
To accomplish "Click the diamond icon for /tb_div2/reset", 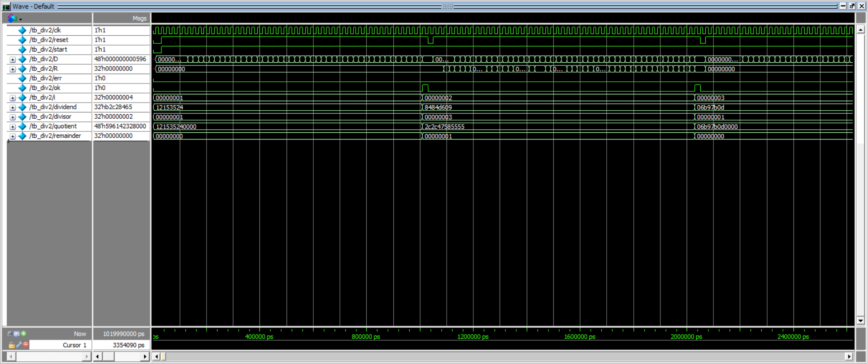I will pyautogui.click(x=22, y=40).
